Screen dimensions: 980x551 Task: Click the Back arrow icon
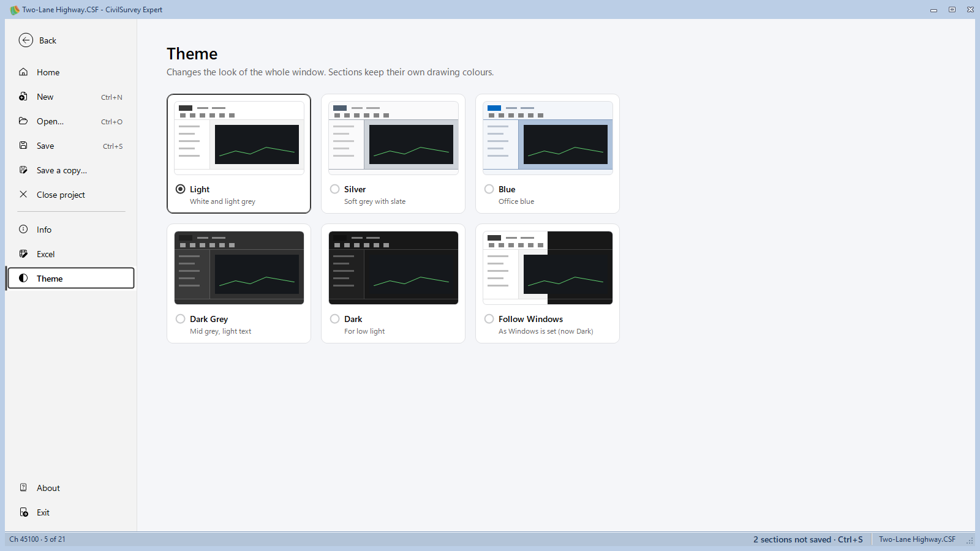pyautogui.click(x=26, y=40)
